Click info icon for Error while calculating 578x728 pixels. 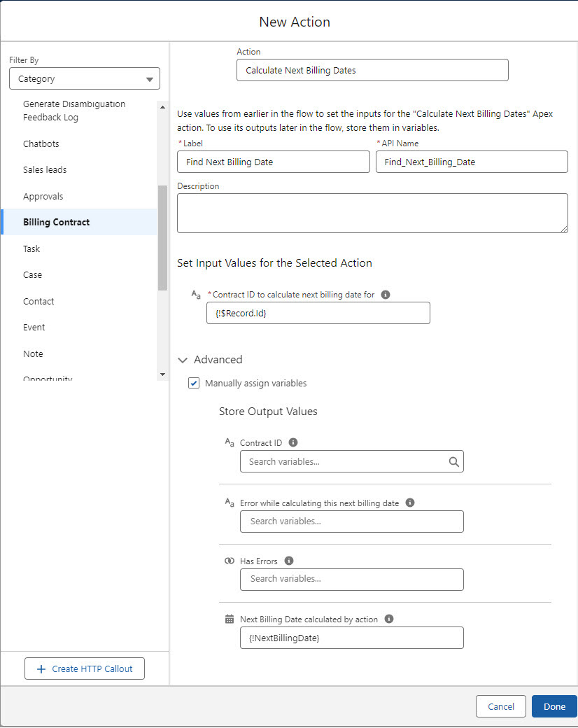(410, 503)
